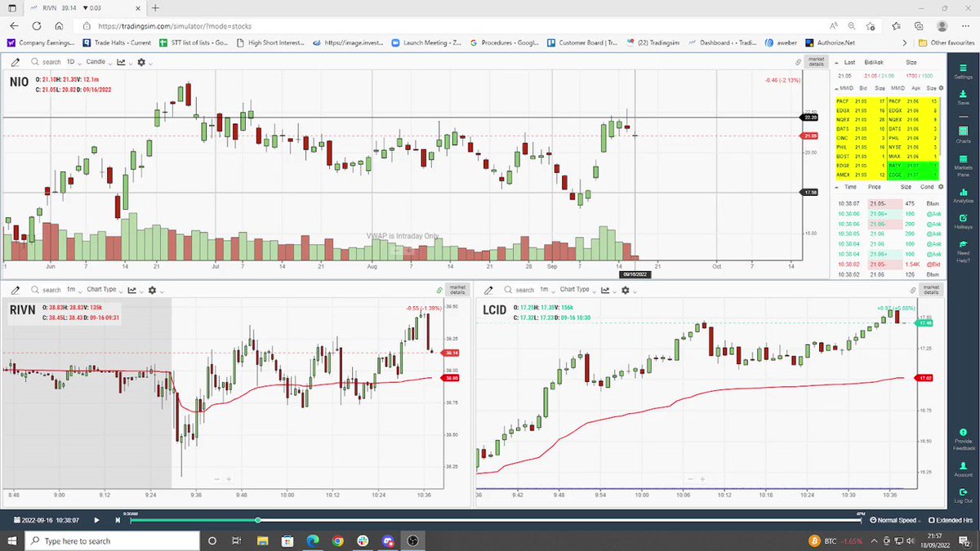The image size is (980, 551).
Task: Click the link-chart icon on NIO chart
Action: click(x=798, y=62)
